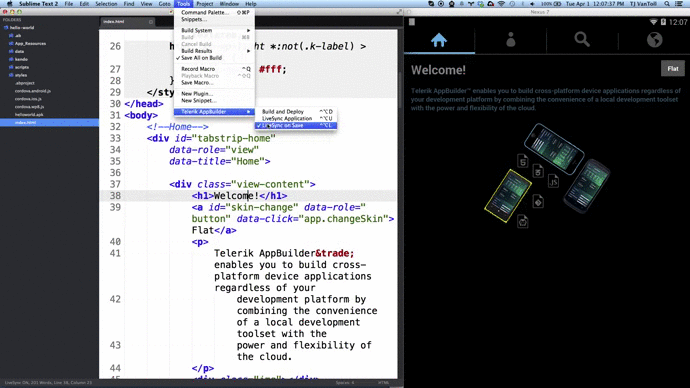Open .abproject file

24,83
